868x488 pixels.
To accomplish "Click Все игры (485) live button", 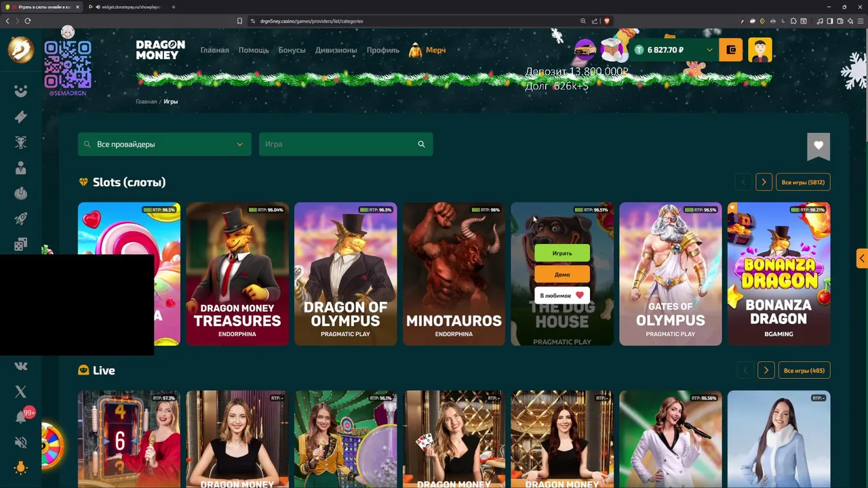I will click(804, 371).
